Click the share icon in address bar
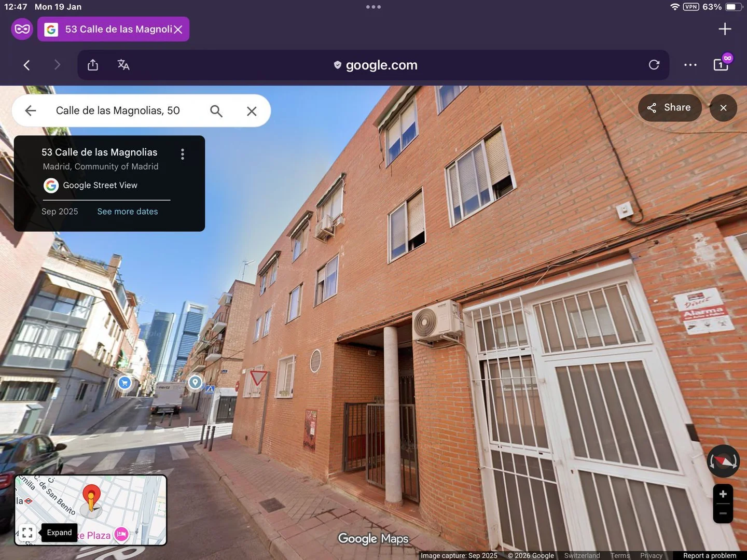 pos(92,64)
